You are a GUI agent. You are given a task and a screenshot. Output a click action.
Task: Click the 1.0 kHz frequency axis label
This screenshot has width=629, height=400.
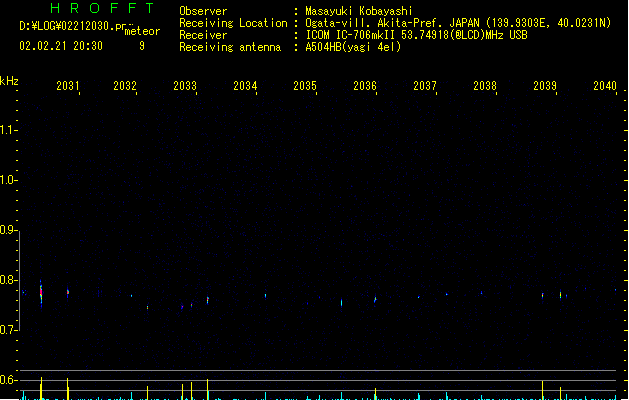tap(8, 179)
